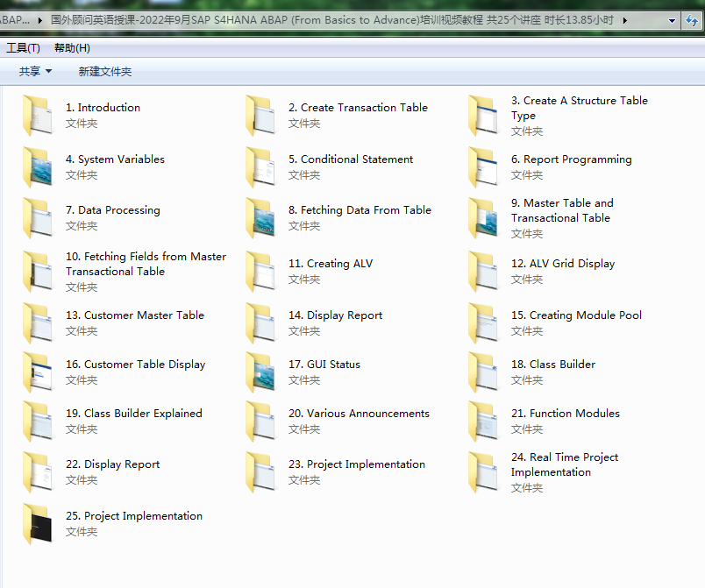
Task: Select '15. Creating Module Pool' name text
Action: coord(576,315)
